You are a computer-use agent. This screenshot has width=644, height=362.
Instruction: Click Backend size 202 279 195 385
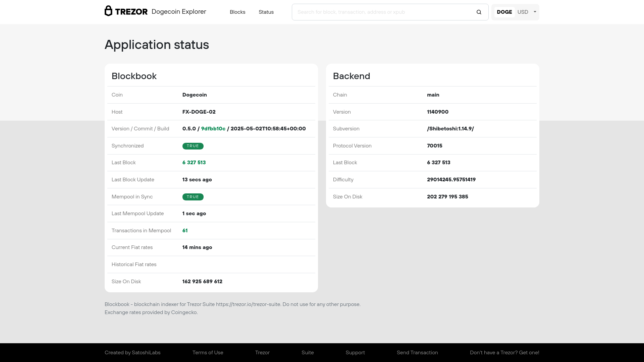coord(447,197)
